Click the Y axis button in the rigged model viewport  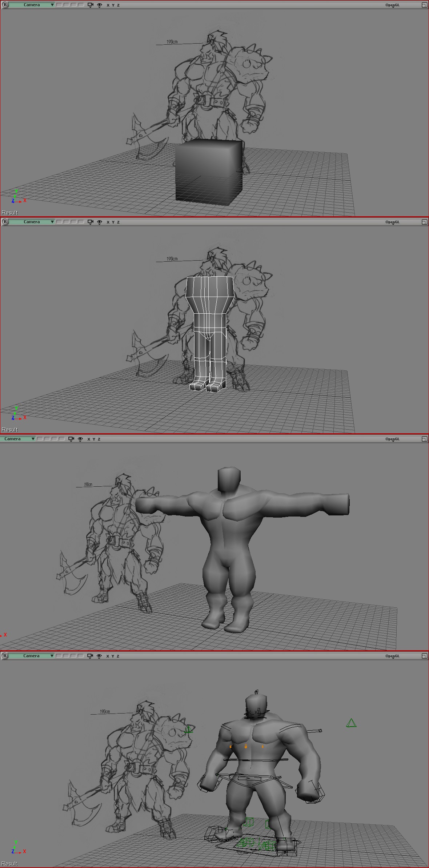point(113,656)
